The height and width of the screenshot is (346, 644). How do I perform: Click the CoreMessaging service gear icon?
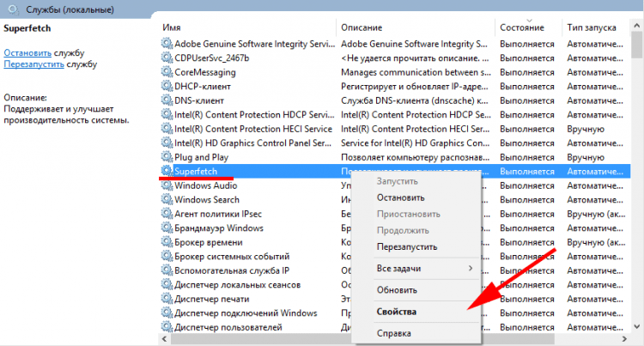(167, 72)
